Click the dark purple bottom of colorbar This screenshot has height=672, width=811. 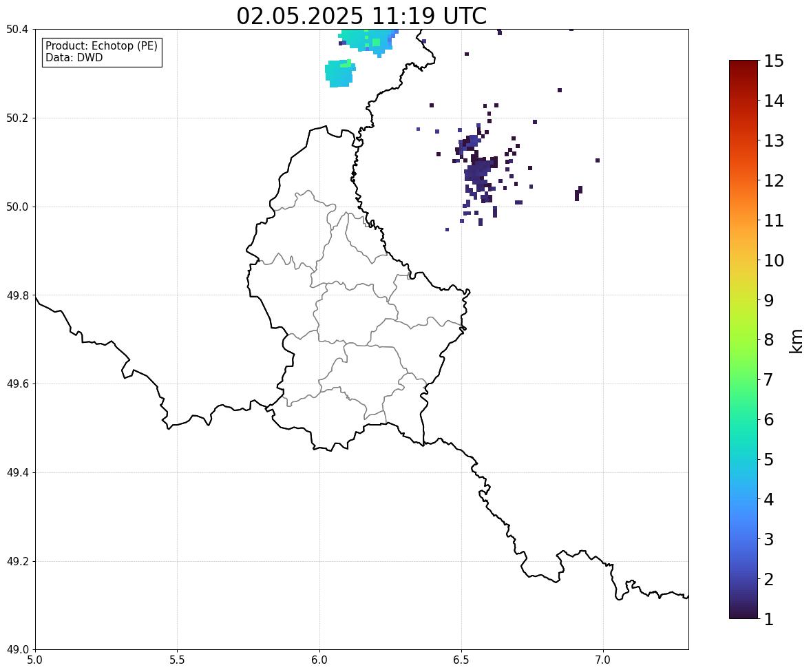[x=744, y=613]
